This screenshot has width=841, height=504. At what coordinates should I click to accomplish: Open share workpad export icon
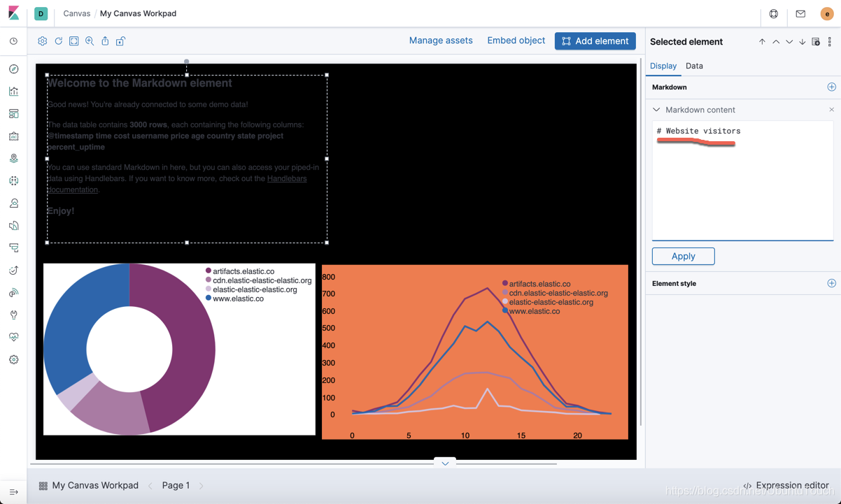(x=105, y=41)
